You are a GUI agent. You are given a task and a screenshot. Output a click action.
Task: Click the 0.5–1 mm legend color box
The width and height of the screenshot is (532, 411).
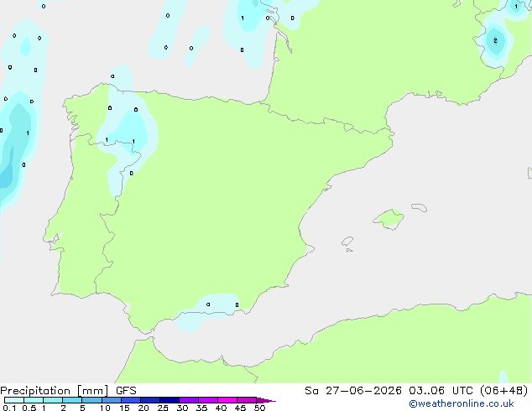point(34,400)
